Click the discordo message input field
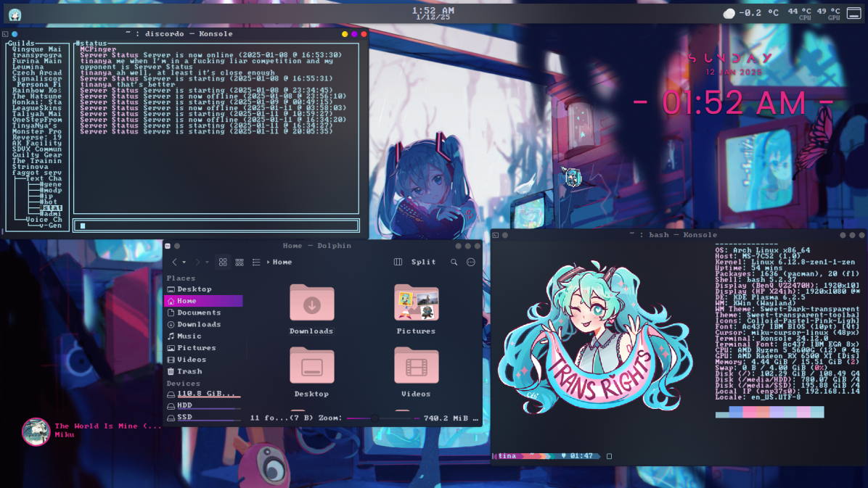Screen dimensions: 868x488 pos(216,226)
